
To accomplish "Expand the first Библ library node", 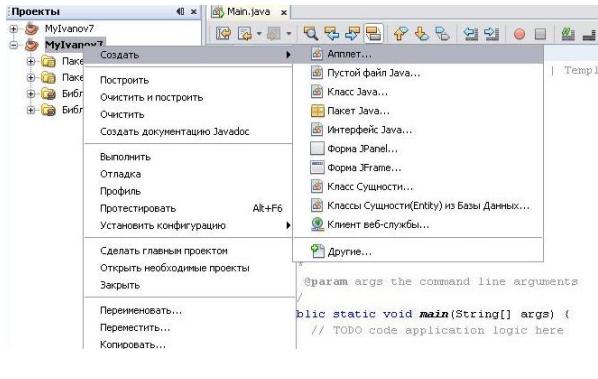I will [x=31, y=94].
